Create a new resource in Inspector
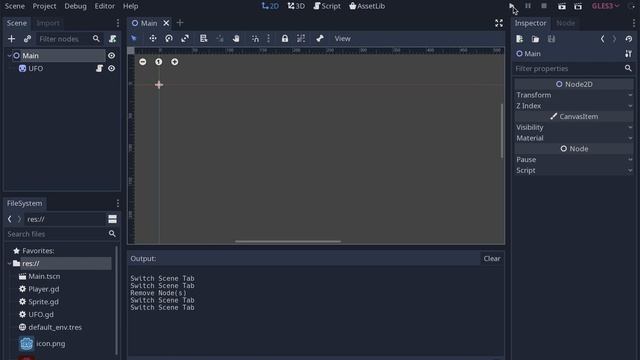 click(519, 39)
